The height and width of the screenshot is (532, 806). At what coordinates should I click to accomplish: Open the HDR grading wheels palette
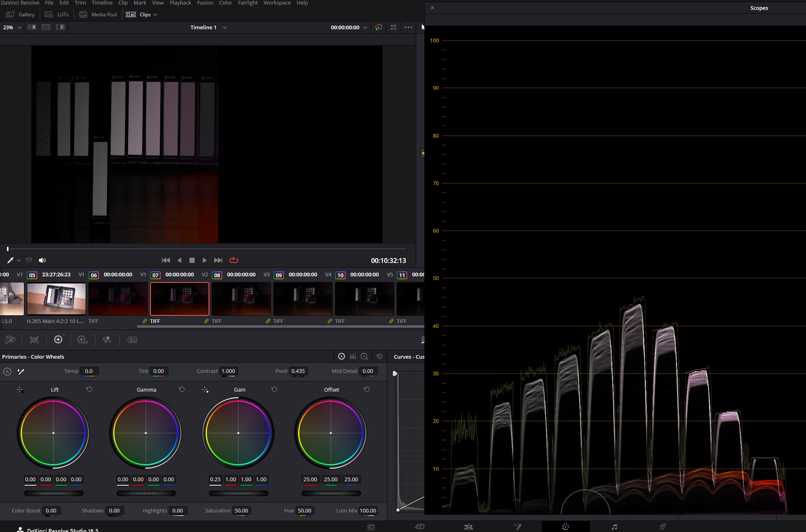coord(82,340)
